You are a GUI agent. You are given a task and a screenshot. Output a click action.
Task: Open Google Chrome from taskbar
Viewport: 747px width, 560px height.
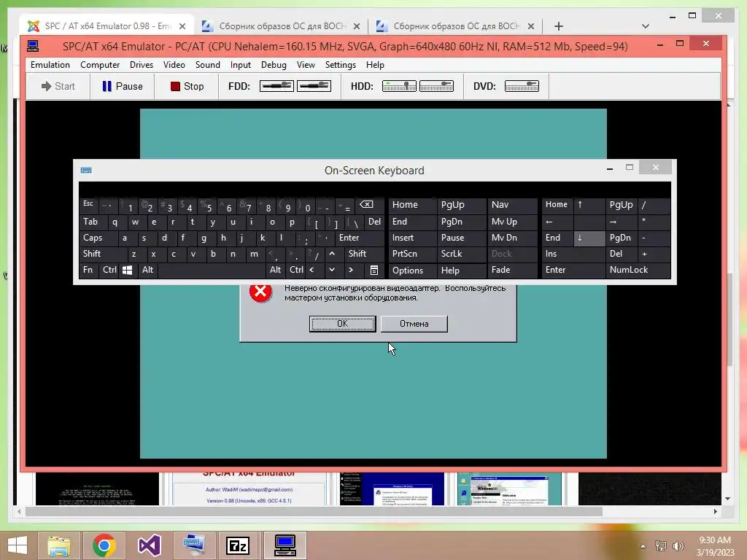[104, 545]
